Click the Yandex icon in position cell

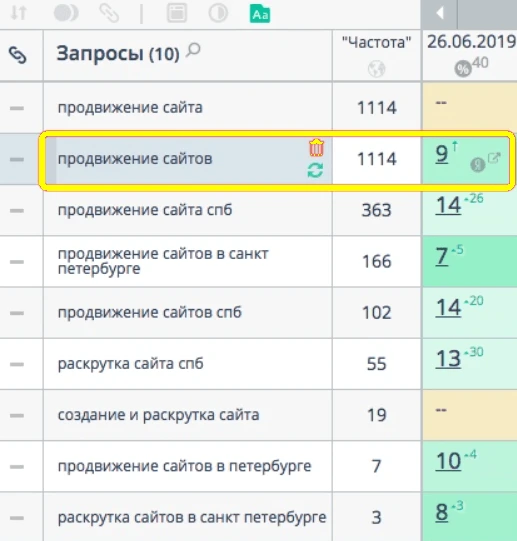coord(478,165)
